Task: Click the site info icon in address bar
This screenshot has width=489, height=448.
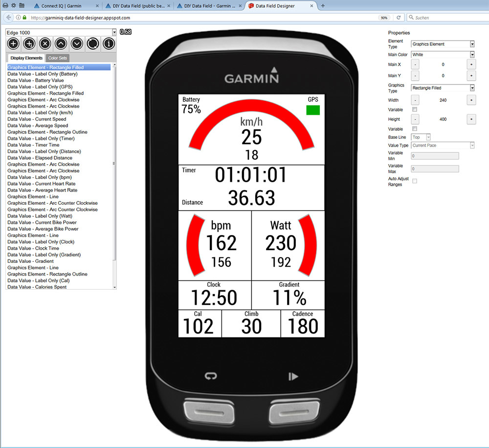Action: pos(19,18)
